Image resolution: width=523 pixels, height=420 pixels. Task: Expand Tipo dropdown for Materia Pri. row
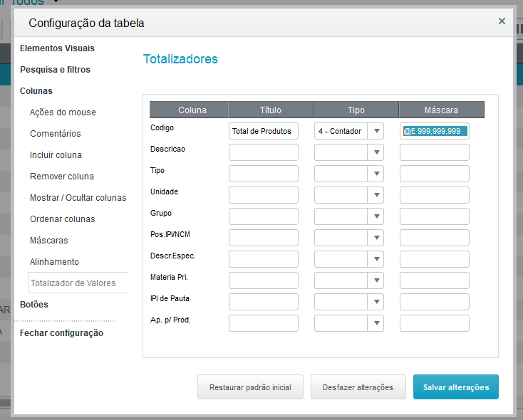point(376,280)
